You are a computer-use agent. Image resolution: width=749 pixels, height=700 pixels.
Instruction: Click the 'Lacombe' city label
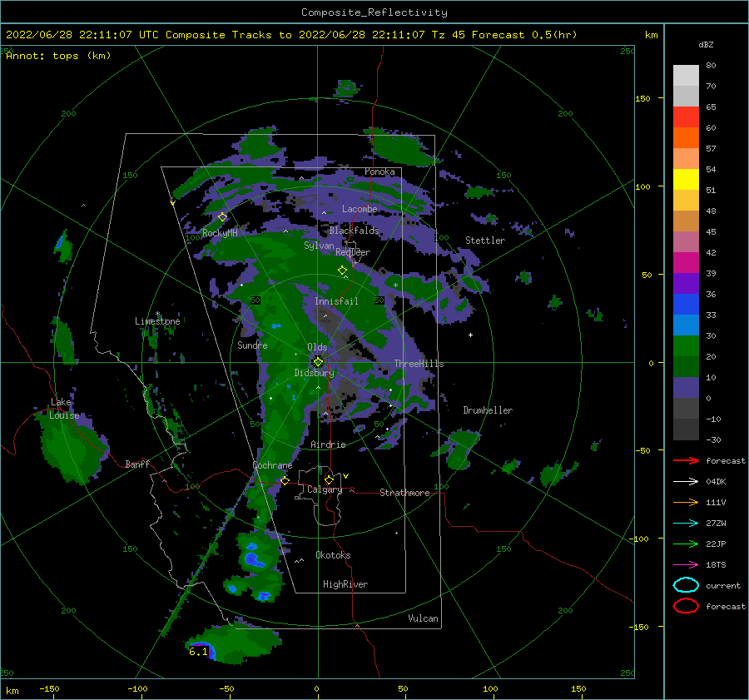[360, 209]
